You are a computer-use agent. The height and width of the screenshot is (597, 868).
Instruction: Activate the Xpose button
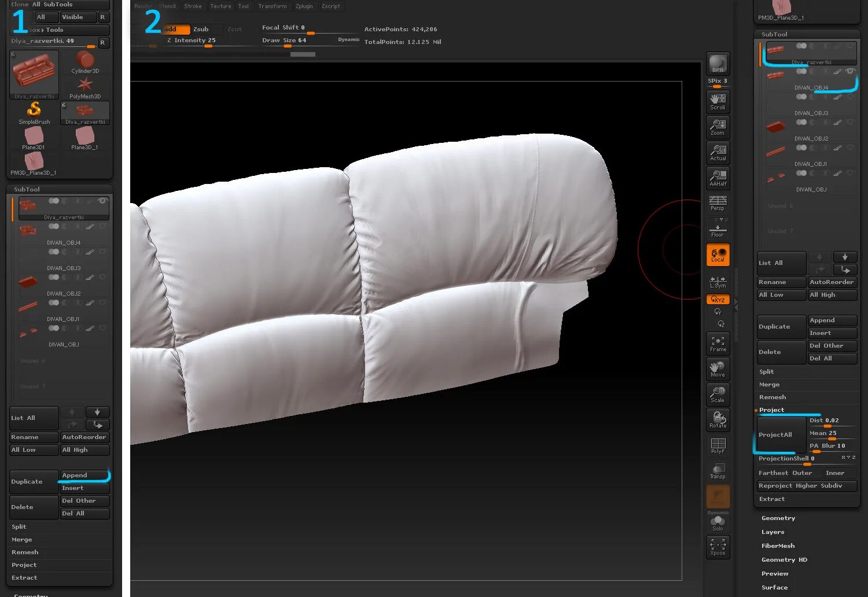click(718, 547)
